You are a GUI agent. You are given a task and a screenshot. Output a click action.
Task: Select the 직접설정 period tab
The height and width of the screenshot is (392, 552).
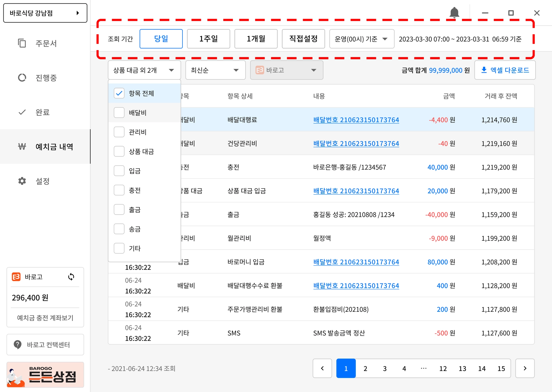[x=303, y=39]
